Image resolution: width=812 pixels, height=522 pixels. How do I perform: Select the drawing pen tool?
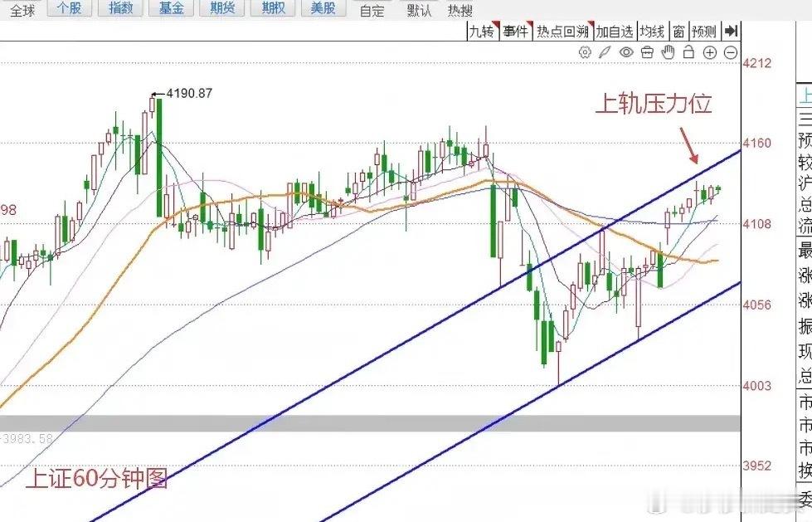(x=605, y=52)
